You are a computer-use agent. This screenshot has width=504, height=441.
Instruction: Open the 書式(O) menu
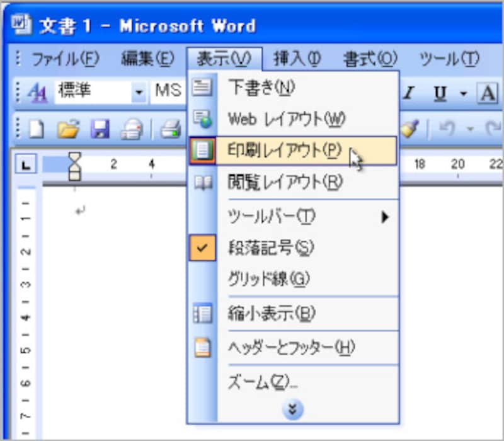tap(370, 59)
